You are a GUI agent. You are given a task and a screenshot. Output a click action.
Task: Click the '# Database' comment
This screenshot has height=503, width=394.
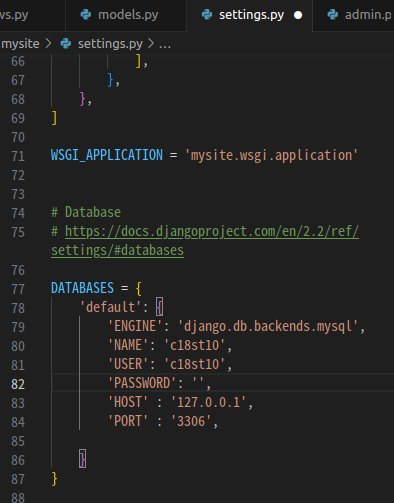coord(86,212)
